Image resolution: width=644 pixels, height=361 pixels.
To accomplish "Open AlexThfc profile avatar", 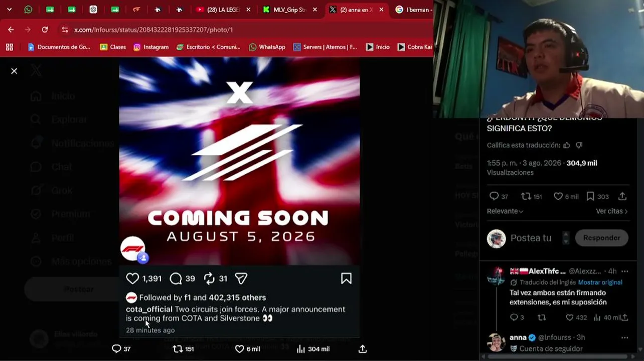I will tap(496, 276).
